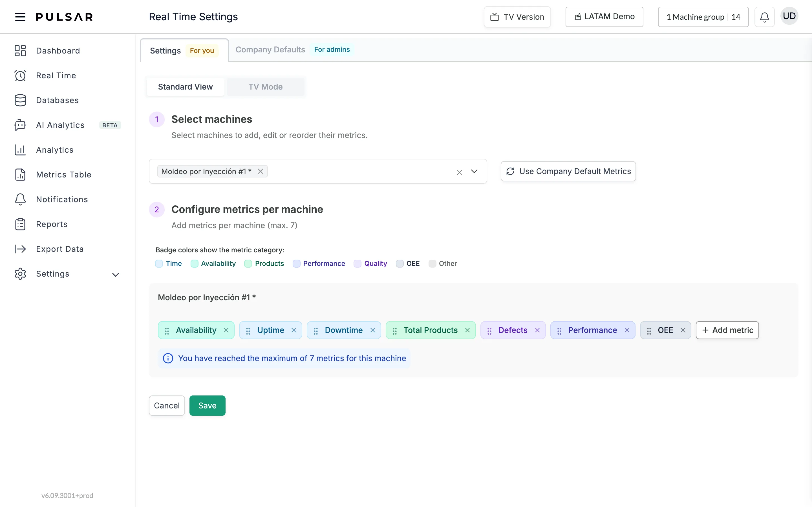Expand the Settings sidebar chevron
812x507 pixels.
point(115,275)
